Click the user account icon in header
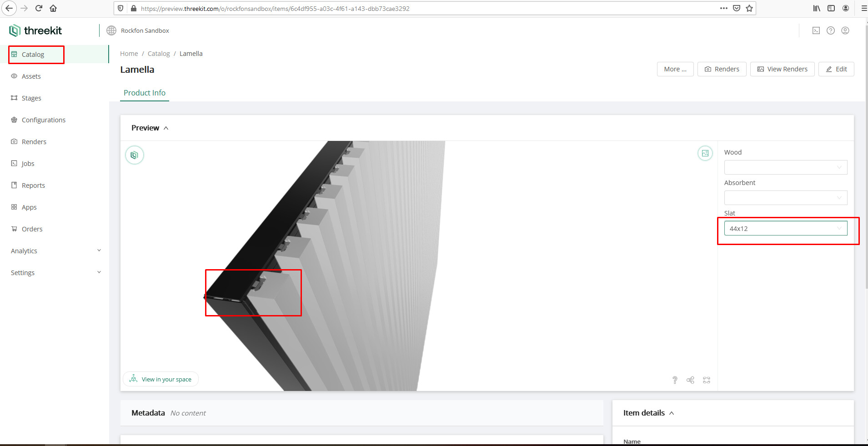This screenshot has height=446, width=868. pyautogui.click(x=845, y=30)
